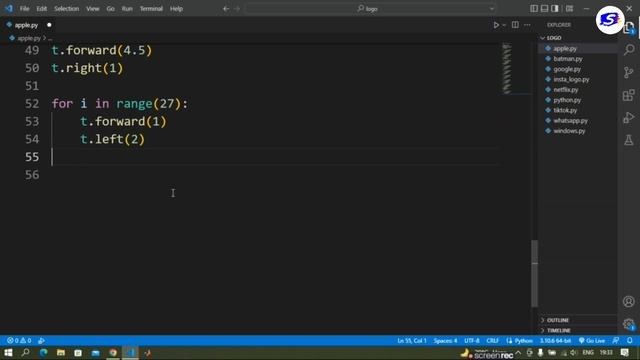640x360 pixels.
Task: Open Google Chrome from taskbar
Action: (x=113, y=353)
